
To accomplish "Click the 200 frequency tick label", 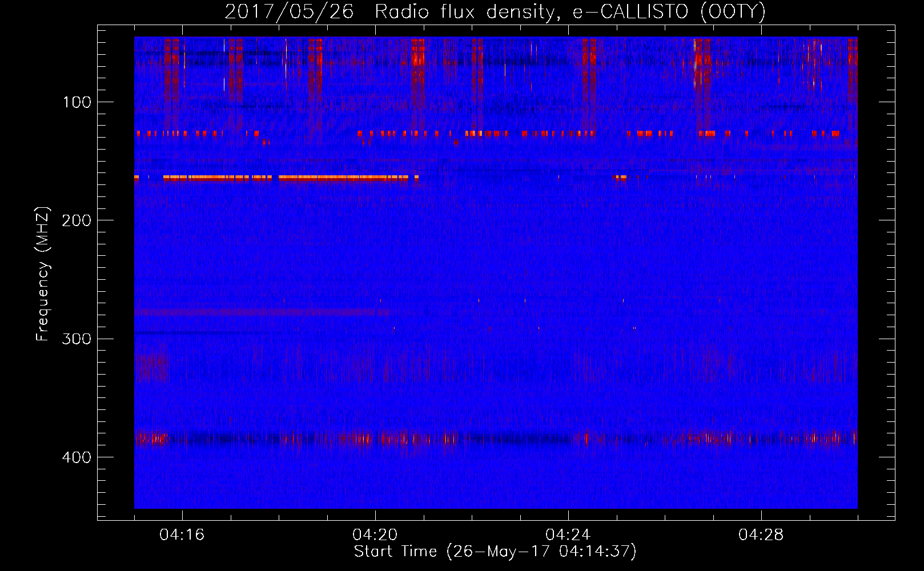I will click(x=77, y=220).
